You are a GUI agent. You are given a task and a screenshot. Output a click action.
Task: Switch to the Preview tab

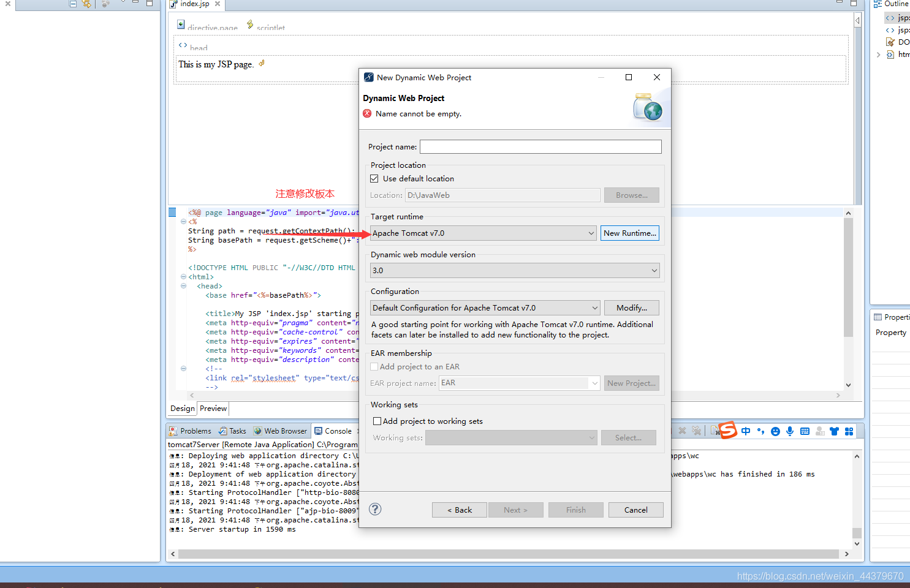click(213, 409)
